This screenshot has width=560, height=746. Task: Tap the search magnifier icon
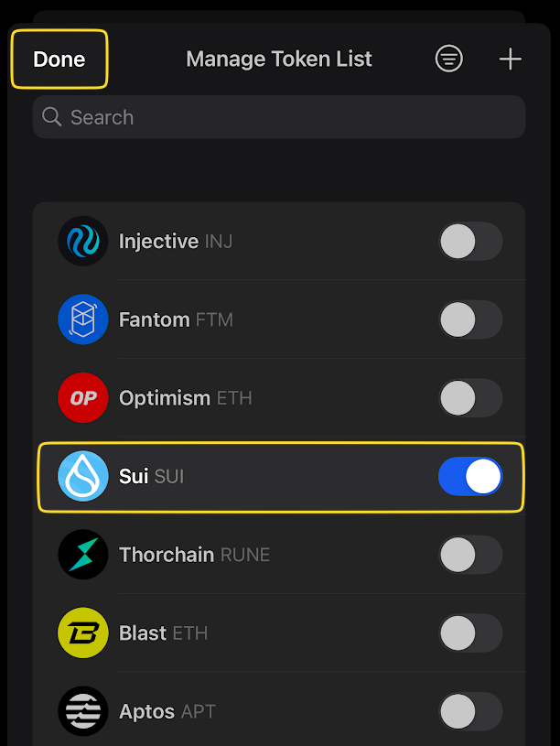(x=52, y=116)
